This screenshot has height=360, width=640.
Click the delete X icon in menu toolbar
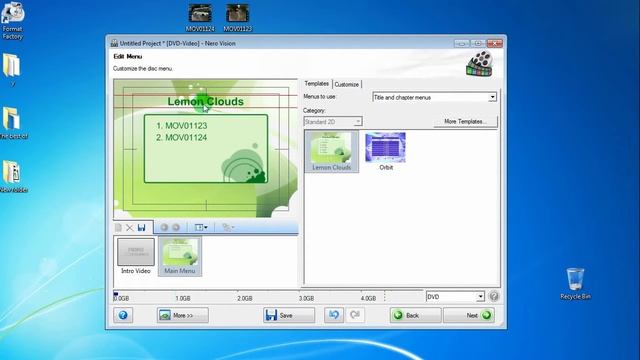point(129,227)
